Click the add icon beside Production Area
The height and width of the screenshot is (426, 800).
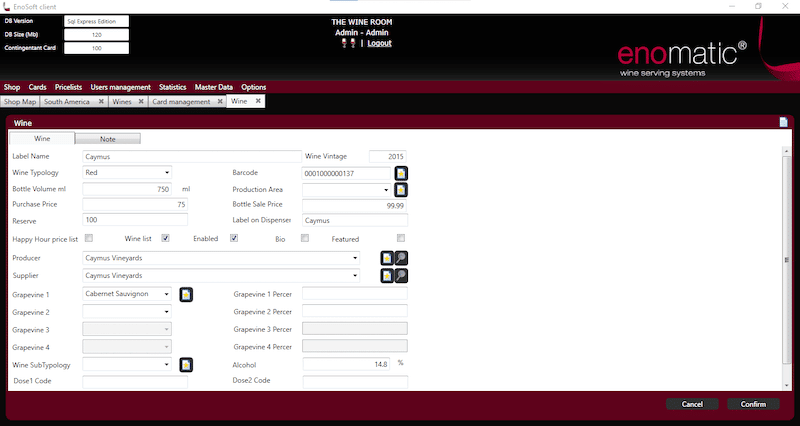401,190
